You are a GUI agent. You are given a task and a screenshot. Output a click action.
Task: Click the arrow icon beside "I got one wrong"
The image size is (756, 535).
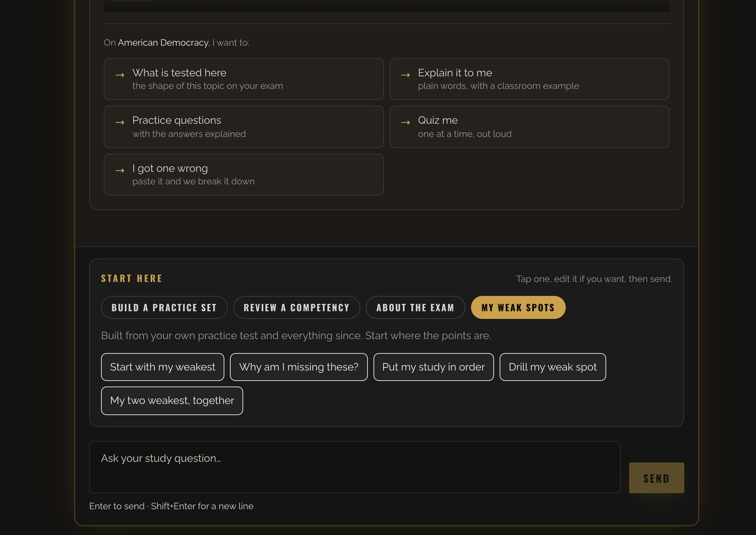[120, 170]
